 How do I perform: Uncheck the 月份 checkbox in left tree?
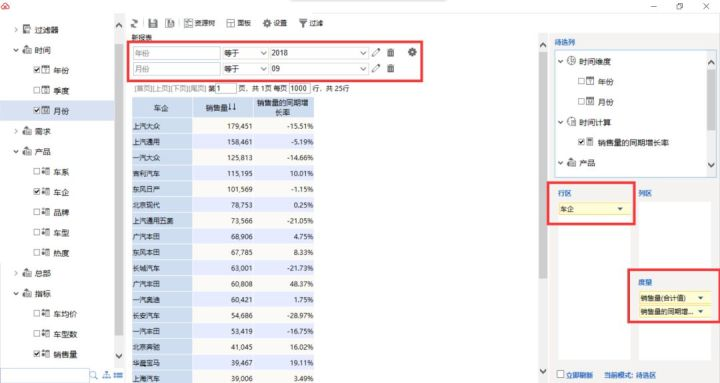pos(37,110)
